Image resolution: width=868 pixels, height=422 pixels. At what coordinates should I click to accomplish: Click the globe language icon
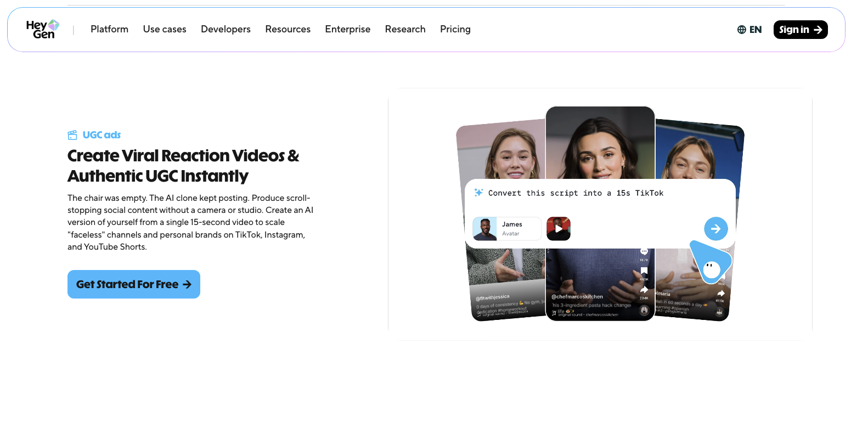pyautogui.click(x=741, y=30)
